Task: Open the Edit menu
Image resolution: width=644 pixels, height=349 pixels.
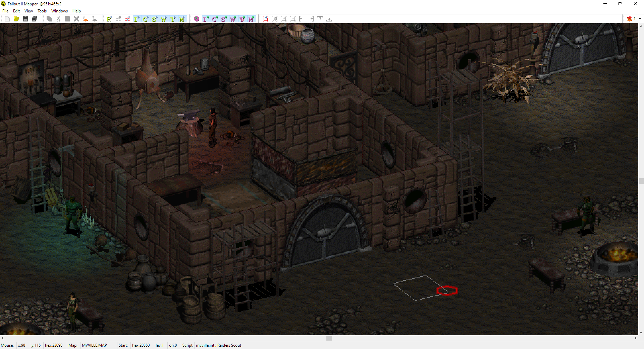Action: point(16,11)
